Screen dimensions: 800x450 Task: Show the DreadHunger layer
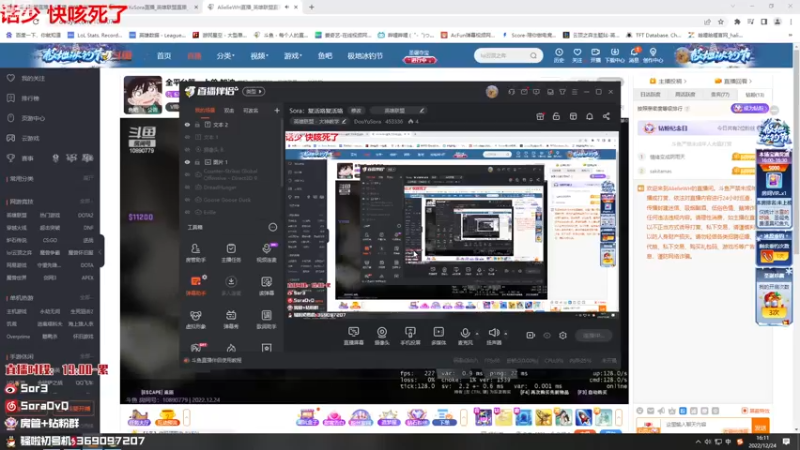click(187, 187)
